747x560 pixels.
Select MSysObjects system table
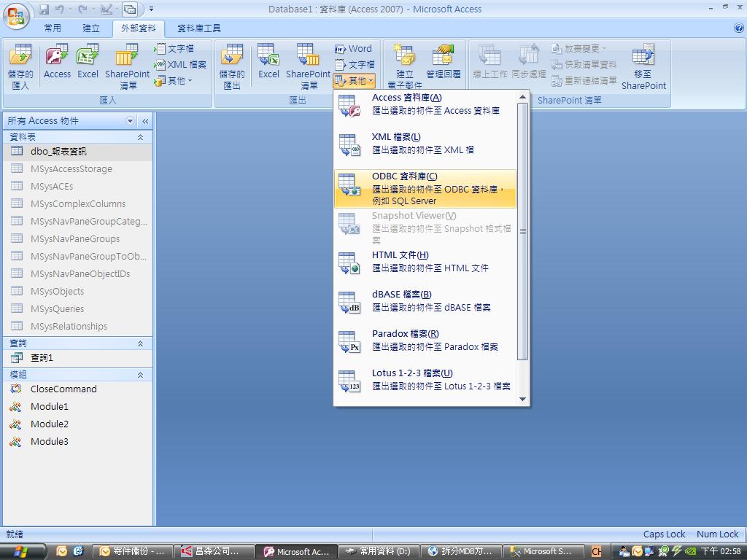[78, 292]
